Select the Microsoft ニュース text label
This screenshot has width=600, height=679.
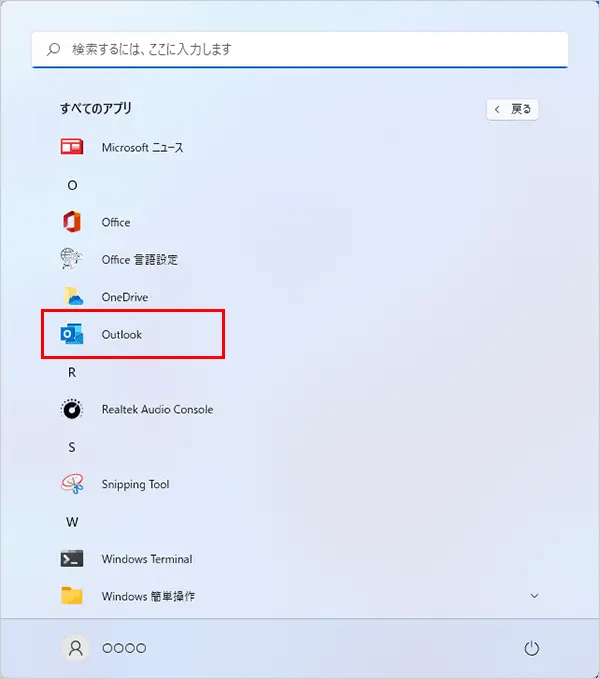[142, 148]
